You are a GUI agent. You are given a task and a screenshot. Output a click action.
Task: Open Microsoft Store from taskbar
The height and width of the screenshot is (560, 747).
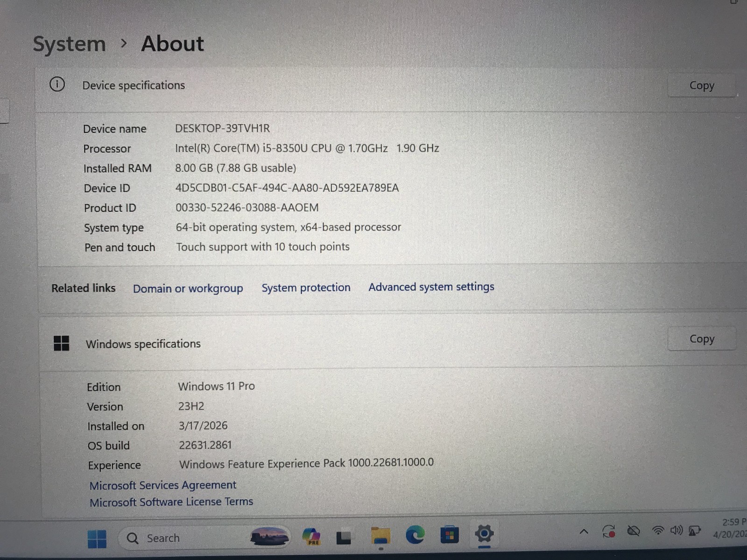450,534
